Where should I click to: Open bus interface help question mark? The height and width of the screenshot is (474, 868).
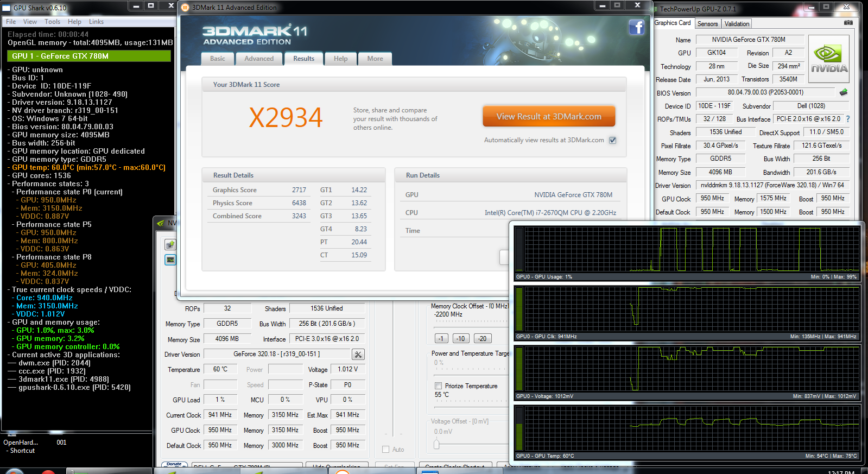point(848,119)
